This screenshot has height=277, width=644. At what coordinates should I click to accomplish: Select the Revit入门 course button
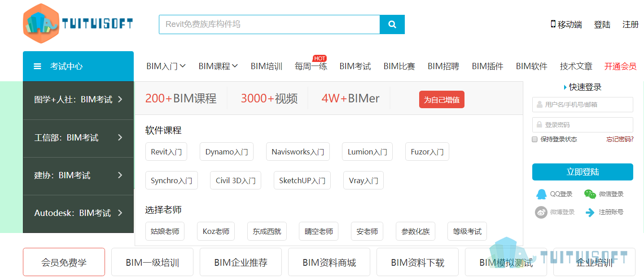[166, 152]
